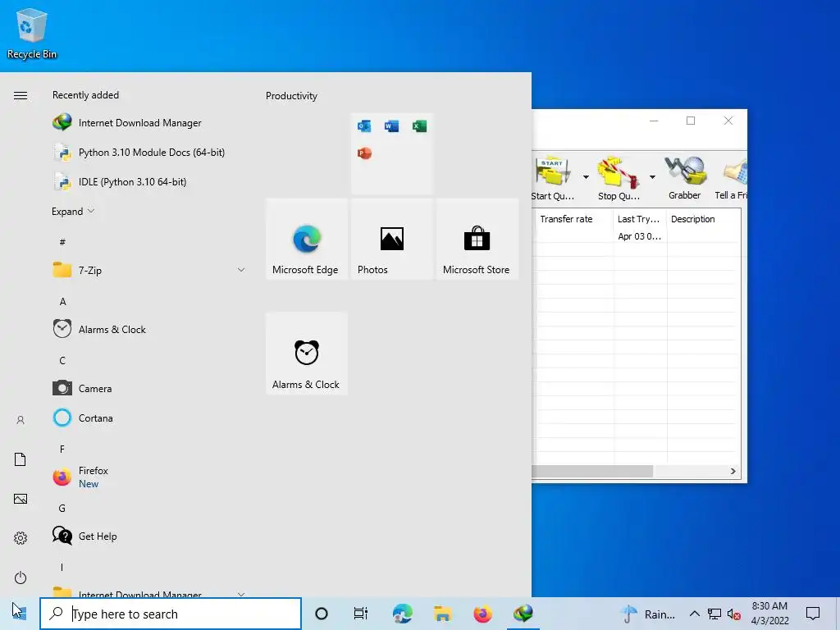This screenshot has height=630, width=840.
Task: Open Outlook in the Office tile folder
Action: 364,126
